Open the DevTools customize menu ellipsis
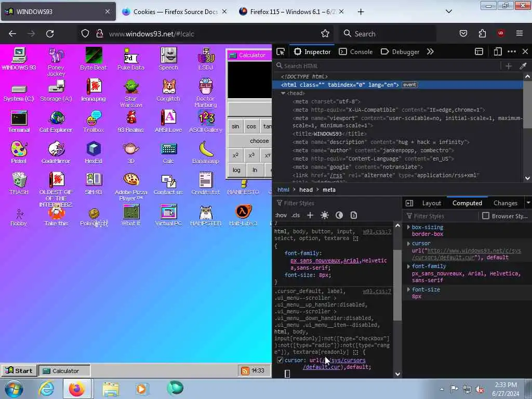Viewport: 532px width, 399px height. (x=512, y=51)
